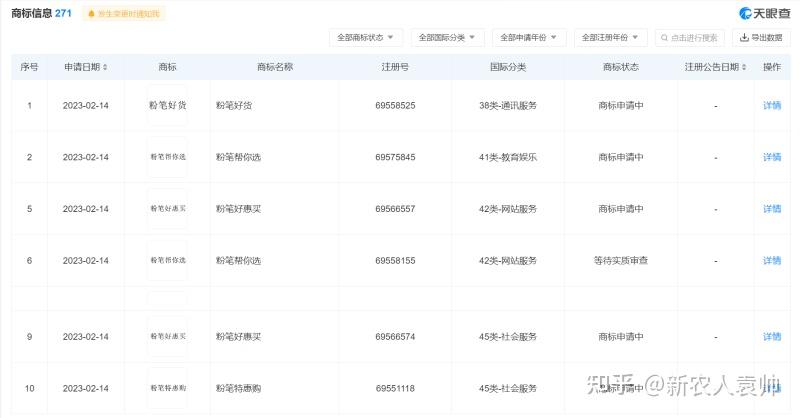Open 详情 for 45类 粉笔好惠买 row
This screenshot has width=800, height=418.
point(772,336)
